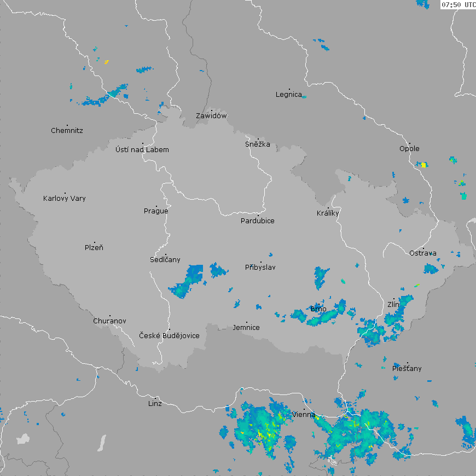Select the Linz city label
Viewport: 476px width, 476px height.
click(155, 404)
